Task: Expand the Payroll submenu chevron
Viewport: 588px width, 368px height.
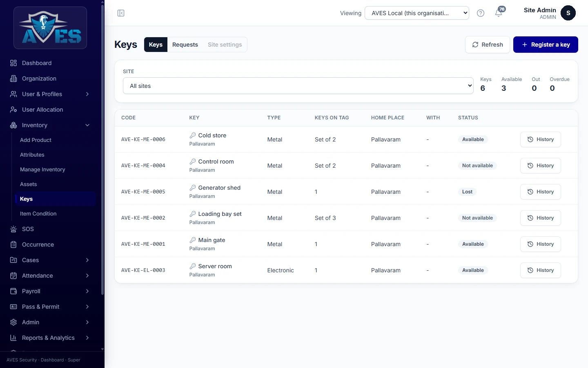Action: (87, 291)
